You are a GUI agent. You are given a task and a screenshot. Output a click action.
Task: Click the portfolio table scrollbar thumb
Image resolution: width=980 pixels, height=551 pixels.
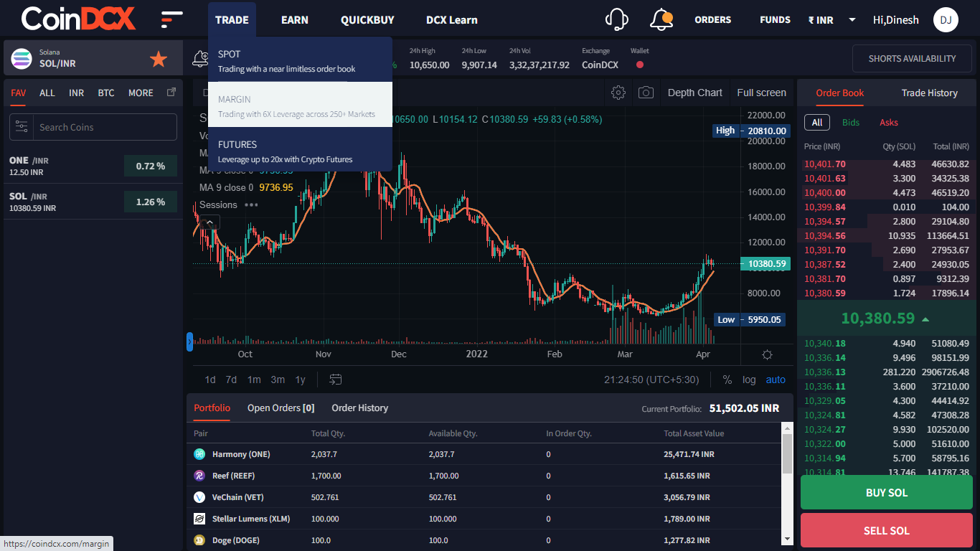pos(787,453)
